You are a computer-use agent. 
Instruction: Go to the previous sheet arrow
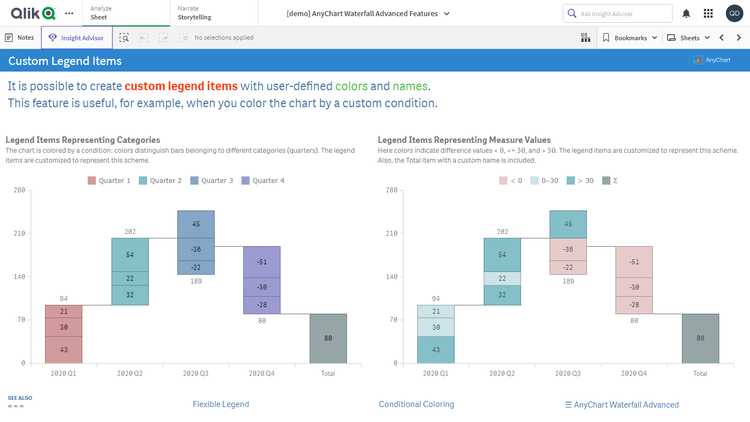coord(722,37)
